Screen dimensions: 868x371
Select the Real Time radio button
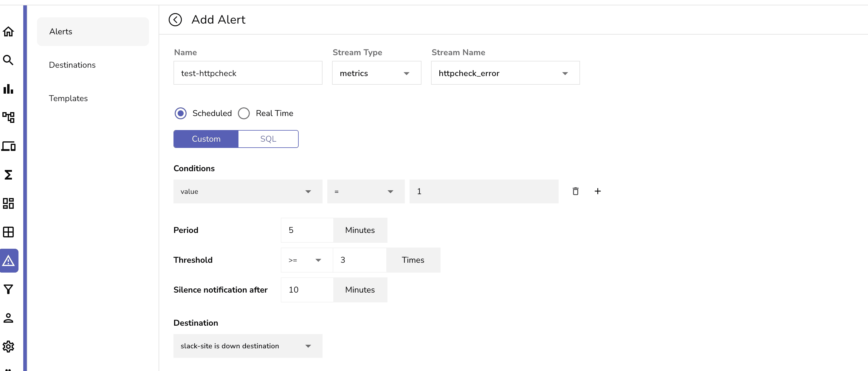point(244,113)
